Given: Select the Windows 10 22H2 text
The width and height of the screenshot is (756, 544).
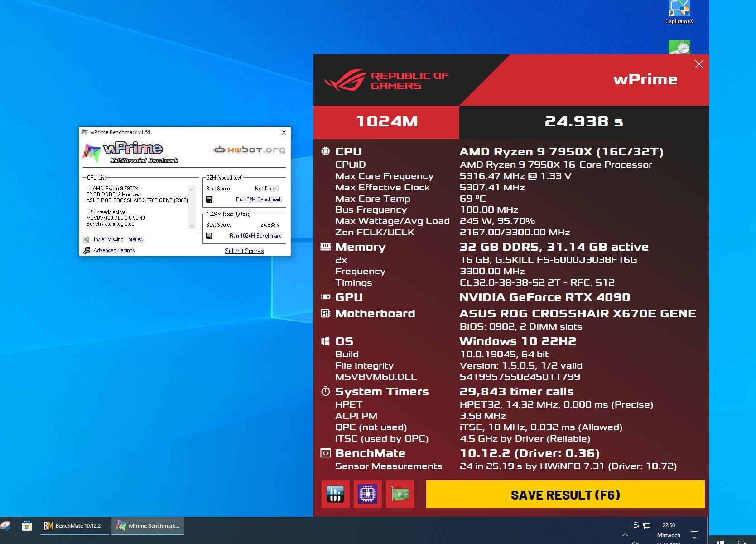Looking at the screenshot, I should tap(518, 341).
